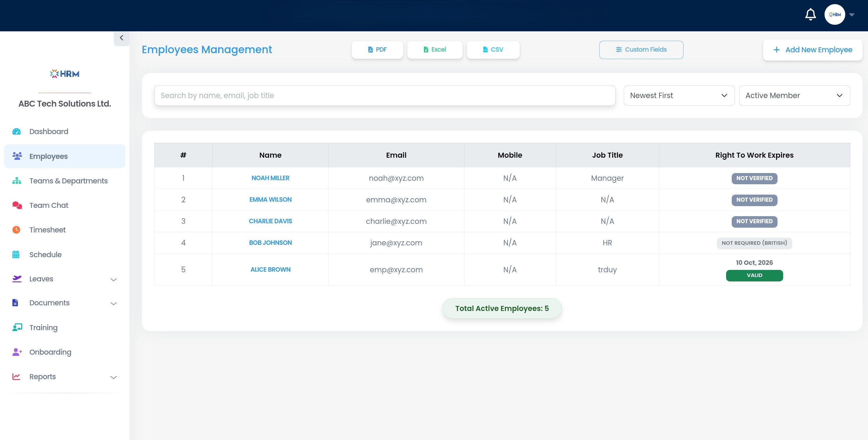Click the Team Chat bubbles icon
Screen dimensions: 868x440
point(17,205)
